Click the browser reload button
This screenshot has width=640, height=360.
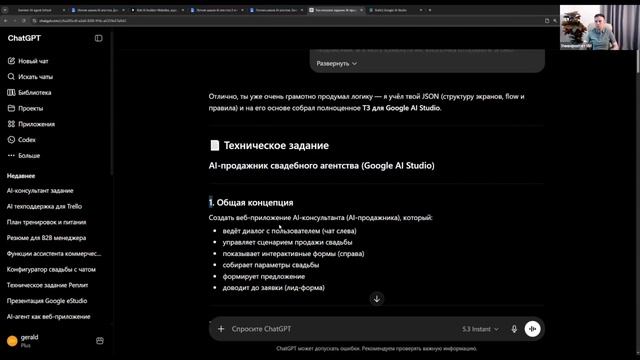point(24,20)
